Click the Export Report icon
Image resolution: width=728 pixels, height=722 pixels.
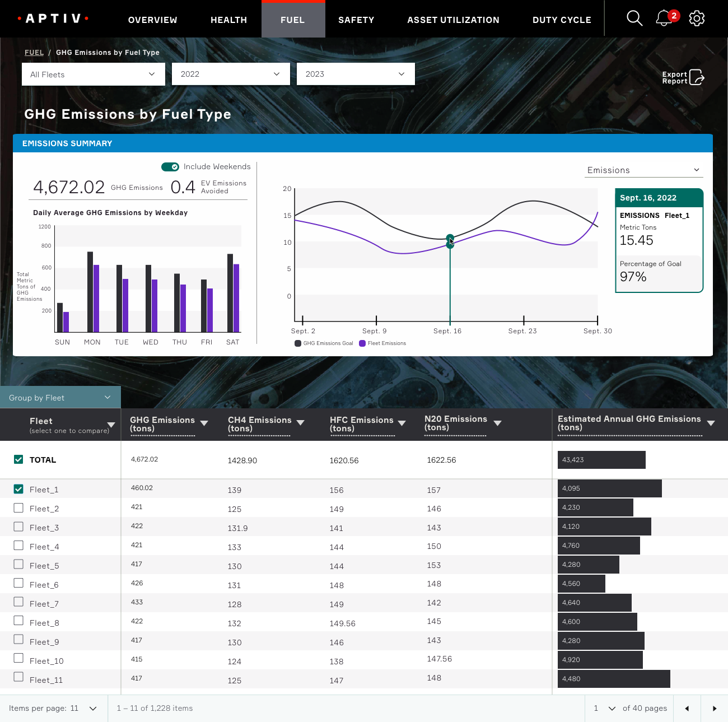696,77
